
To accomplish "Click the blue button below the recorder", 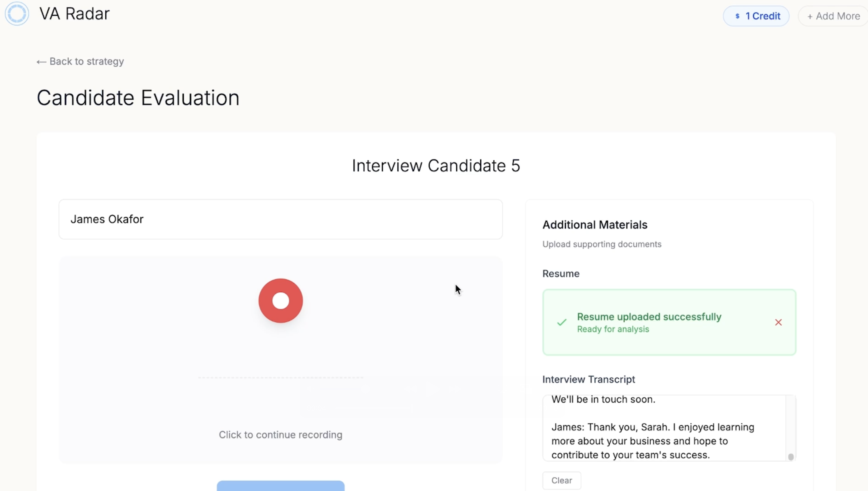I will [x=281, y=485].
